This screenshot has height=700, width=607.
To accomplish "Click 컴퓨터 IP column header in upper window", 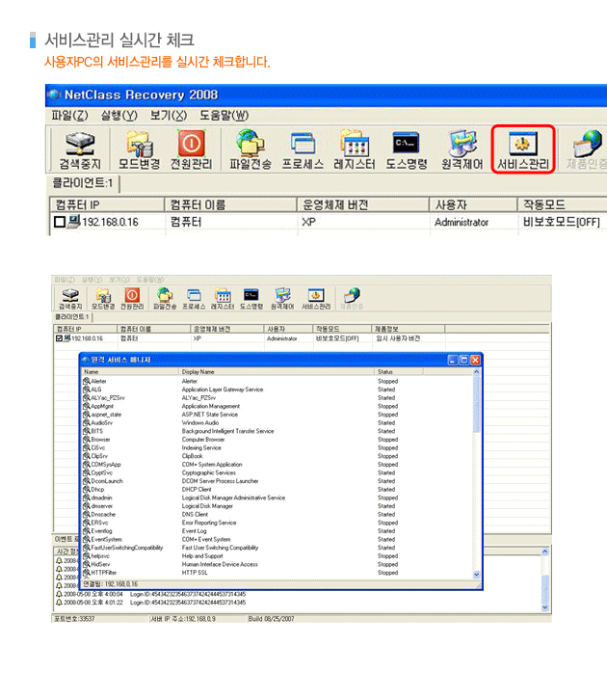I will 107,205.
